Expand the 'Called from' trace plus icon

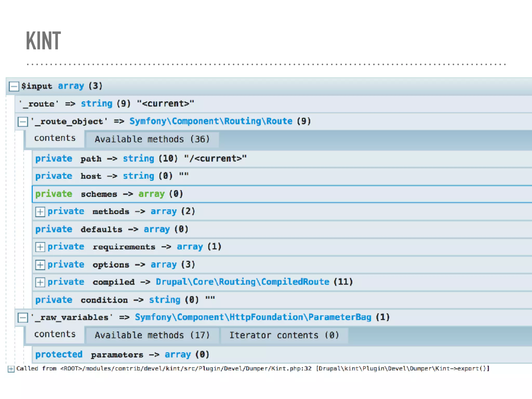(x=11, y=369)
